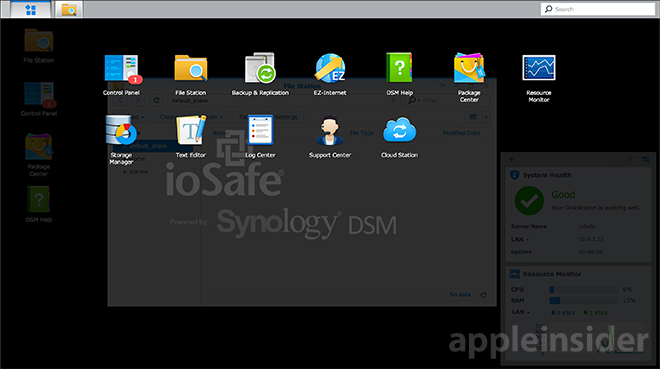Click CPU usage bar in widget

tap(583, 289)
